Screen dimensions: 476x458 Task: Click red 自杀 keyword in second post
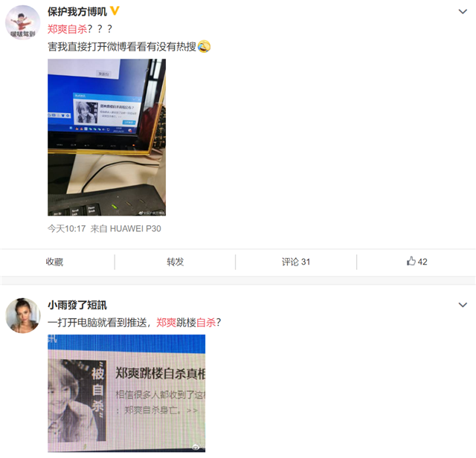pos(206,323)
